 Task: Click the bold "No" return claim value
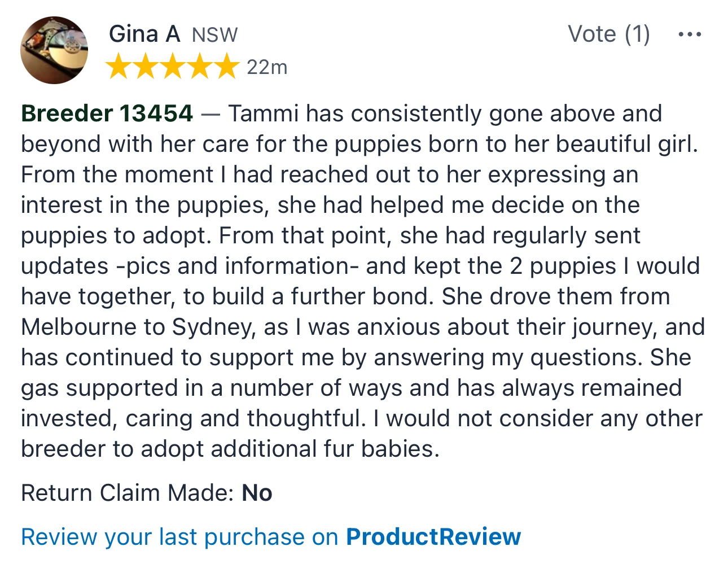pyautogui.click(x=257, y=493)
